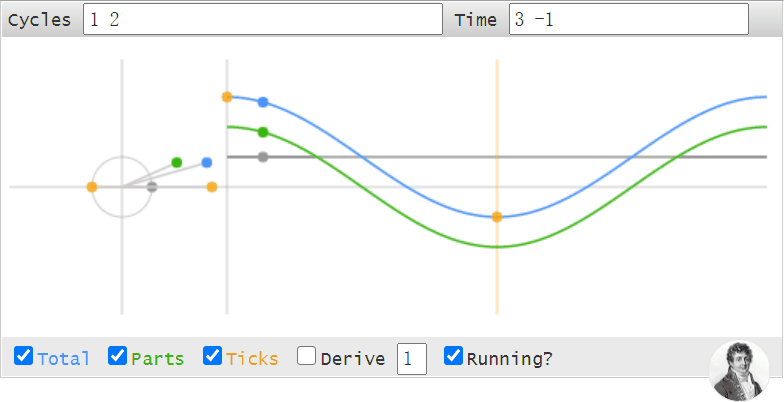Toggle the Total checkbox

point(24,356)
